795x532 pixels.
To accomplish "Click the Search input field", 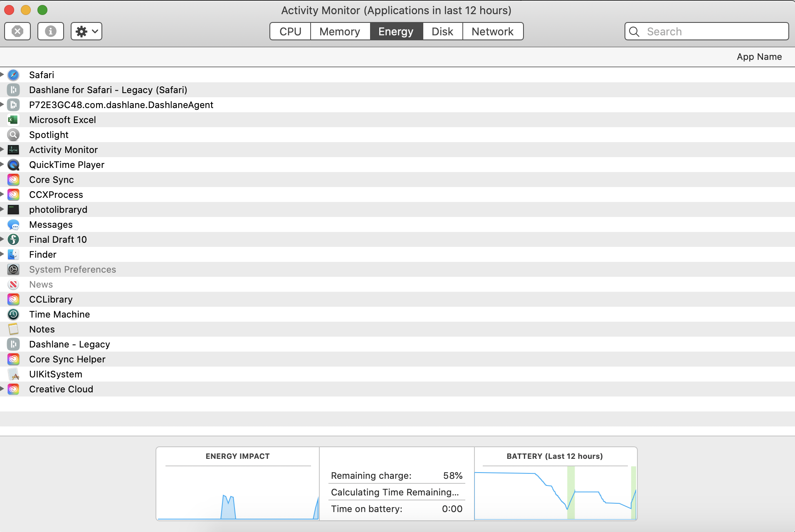I will coord(706,32).
